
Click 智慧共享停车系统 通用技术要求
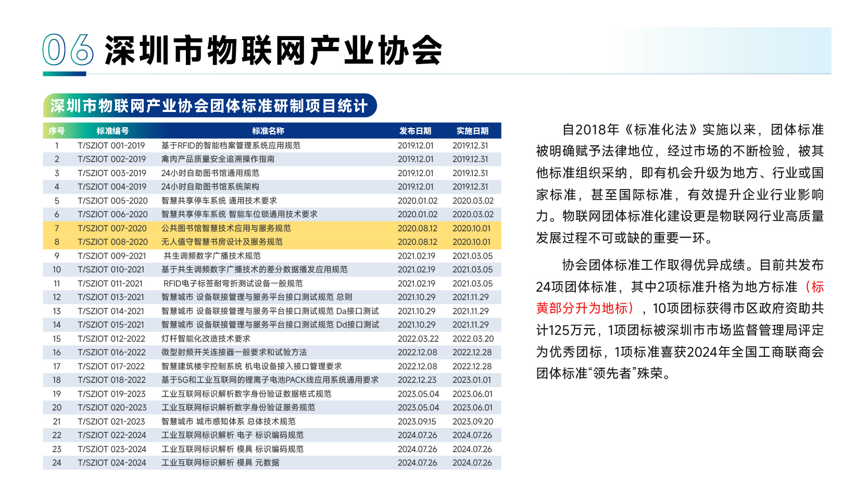[219, 201]
